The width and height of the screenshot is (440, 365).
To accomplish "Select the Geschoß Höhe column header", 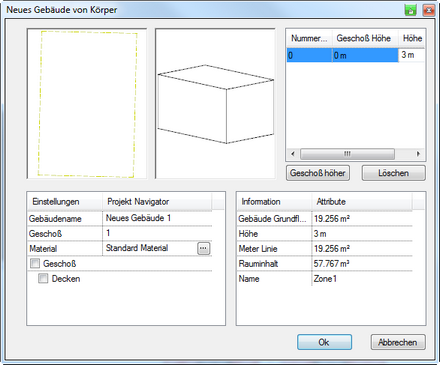I will coord(365,38).
